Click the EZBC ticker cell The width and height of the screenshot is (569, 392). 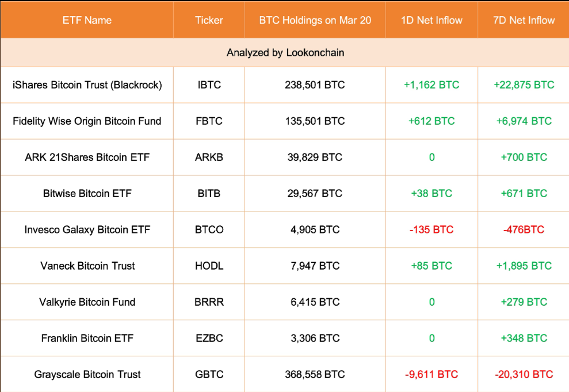click(209, 339)
